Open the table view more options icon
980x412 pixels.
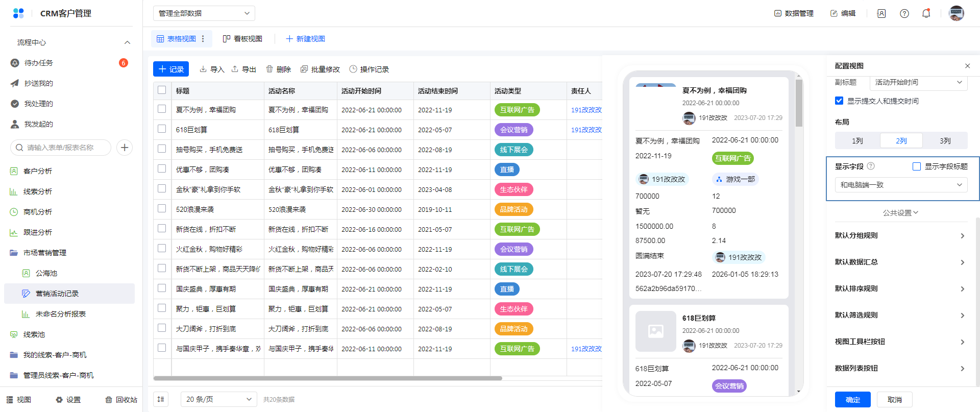tap(203, 39)
